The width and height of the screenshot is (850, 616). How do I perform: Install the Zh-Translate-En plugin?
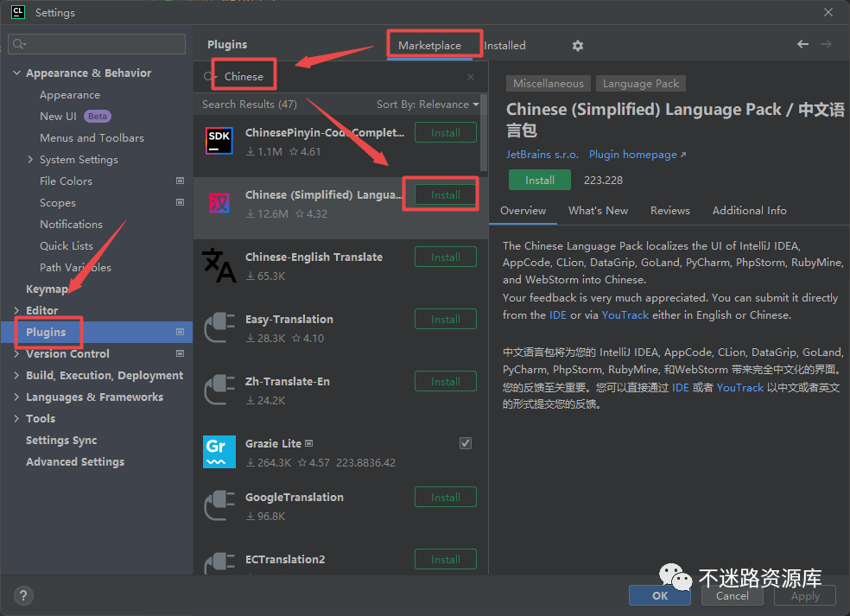[x=446, y=381]
